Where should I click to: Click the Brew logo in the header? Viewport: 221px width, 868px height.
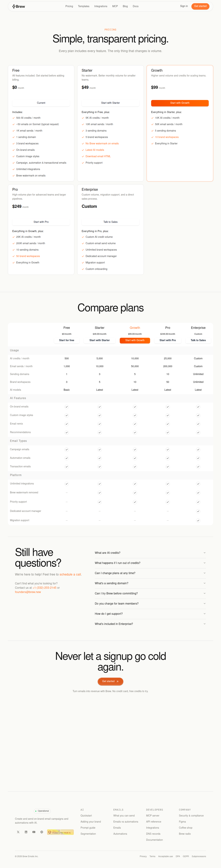19,6
